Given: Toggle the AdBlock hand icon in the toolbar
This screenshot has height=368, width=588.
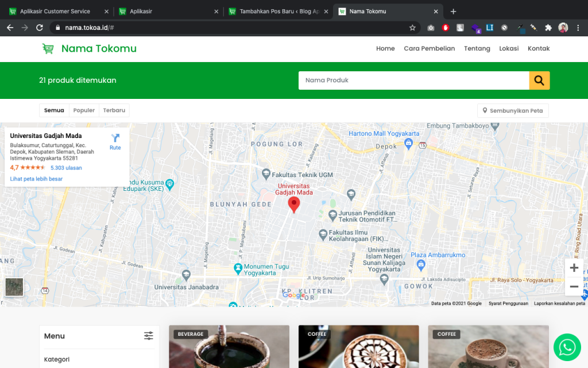Looking at the screenshot, I should coord(445,27).
